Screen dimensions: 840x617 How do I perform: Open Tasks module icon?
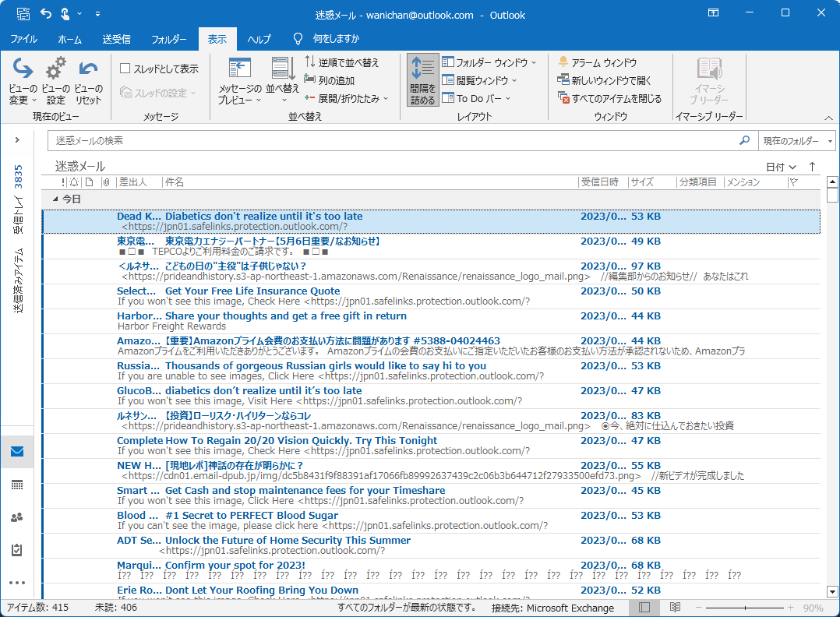[x=17, y=550]
